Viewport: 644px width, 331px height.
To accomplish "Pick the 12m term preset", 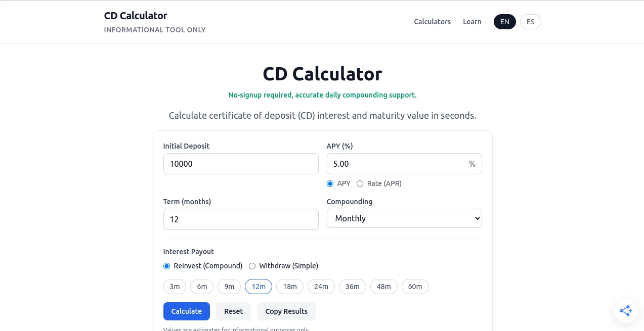I will click(x=259, y=287).
